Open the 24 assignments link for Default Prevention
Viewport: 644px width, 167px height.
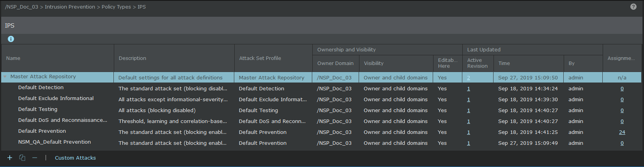[622, 132]
